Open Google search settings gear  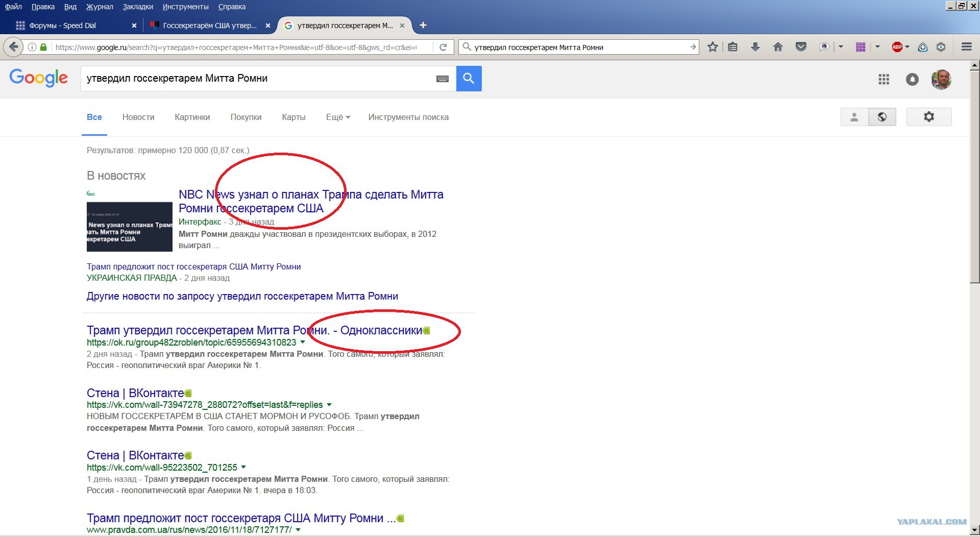tap(929, 117)
